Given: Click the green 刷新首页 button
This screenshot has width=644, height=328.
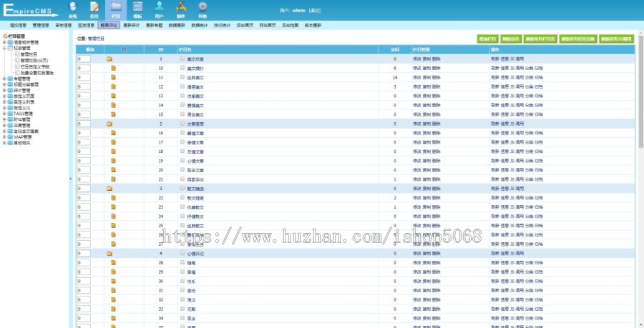Looking at the screenshot, I should point(510,39).
